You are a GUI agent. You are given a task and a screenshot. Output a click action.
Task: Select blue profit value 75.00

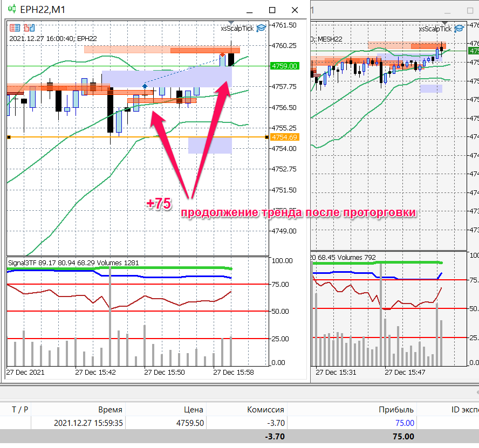point(405,423)
